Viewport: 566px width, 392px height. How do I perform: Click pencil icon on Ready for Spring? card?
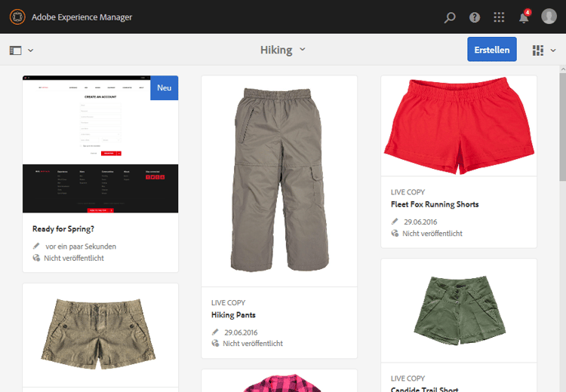coord(36,246)
